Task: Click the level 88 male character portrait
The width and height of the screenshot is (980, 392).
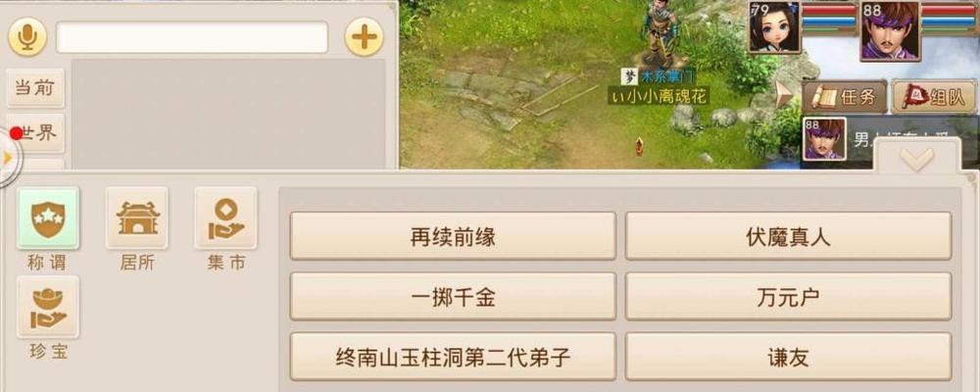Action: coord(890,30)
